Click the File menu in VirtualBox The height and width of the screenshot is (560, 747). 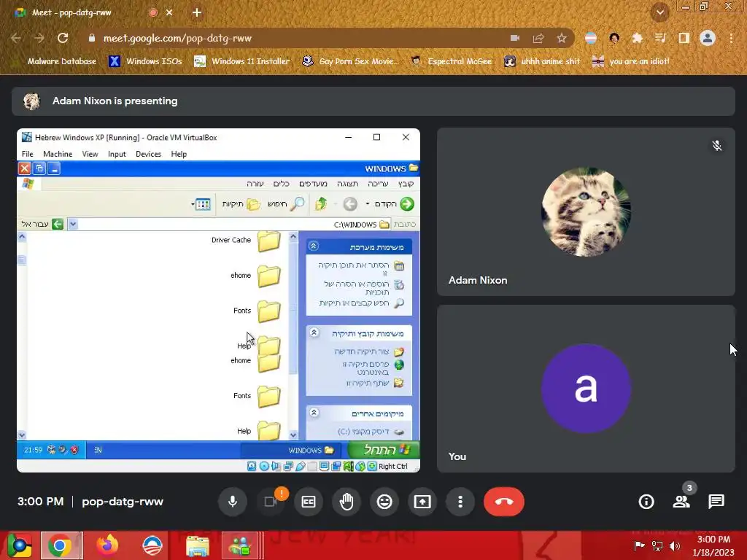27,154
